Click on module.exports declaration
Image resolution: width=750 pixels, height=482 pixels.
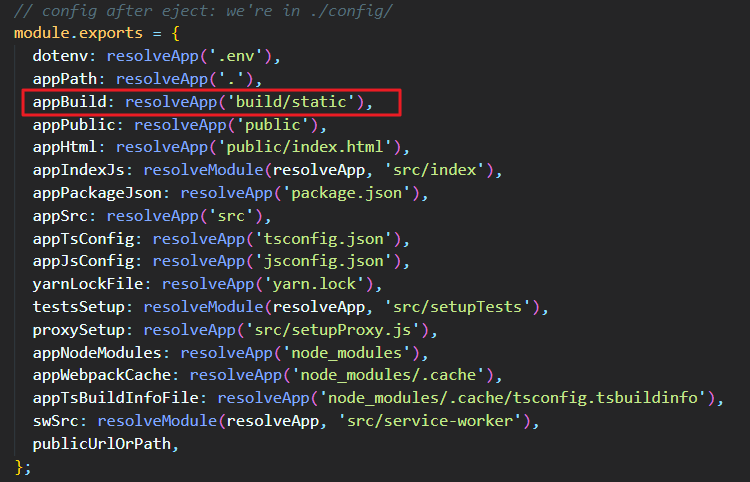click(78, 33)
